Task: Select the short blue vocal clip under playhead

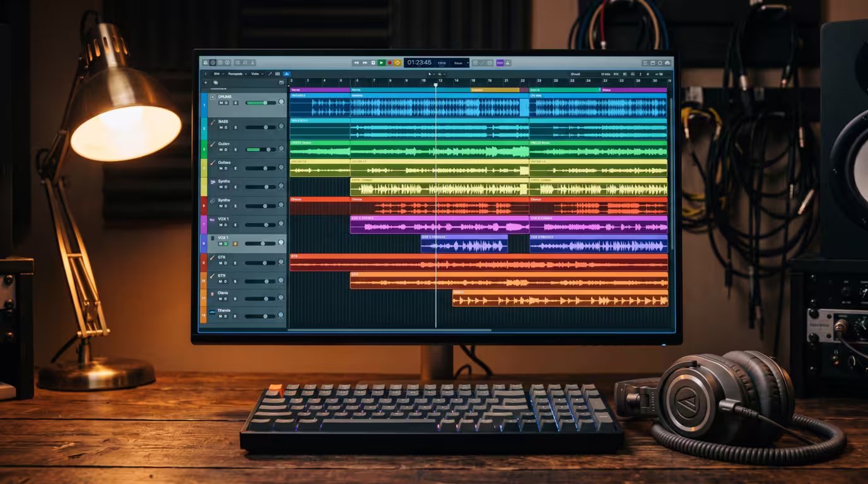Action: pos(464,244)
